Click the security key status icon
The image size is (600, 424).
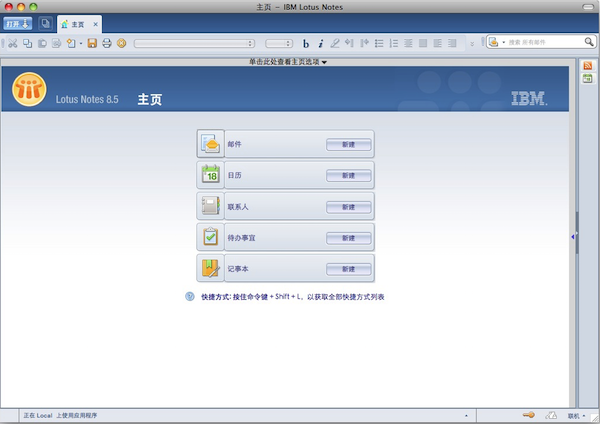coord(529,415)
